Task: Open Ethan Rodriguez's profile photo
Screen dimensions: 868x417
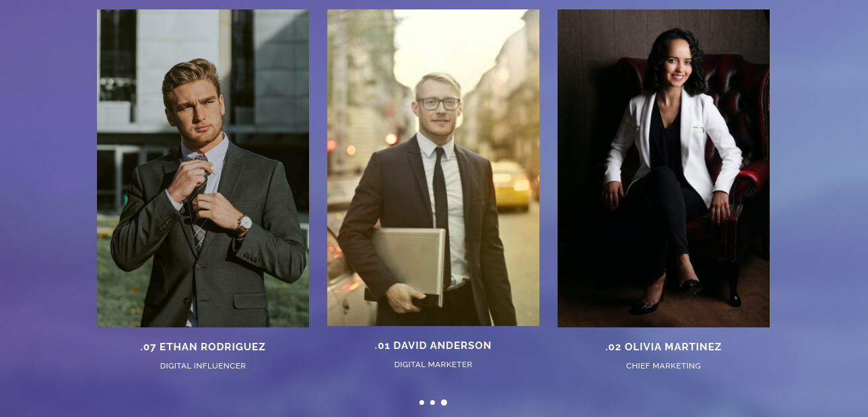Action: (x=203, y=168)
